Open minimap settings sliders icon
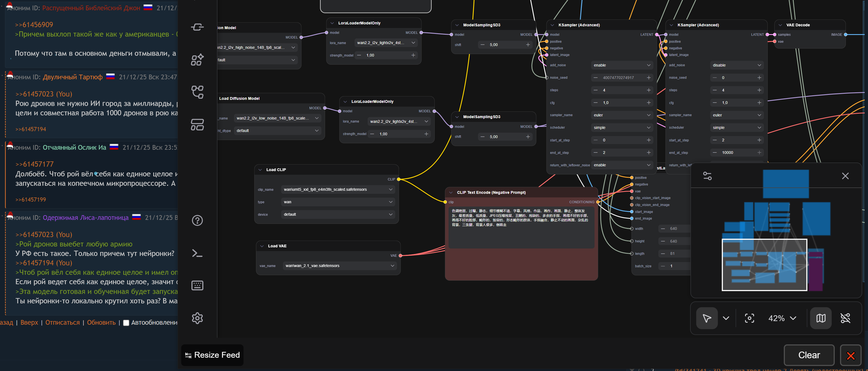 707,176
